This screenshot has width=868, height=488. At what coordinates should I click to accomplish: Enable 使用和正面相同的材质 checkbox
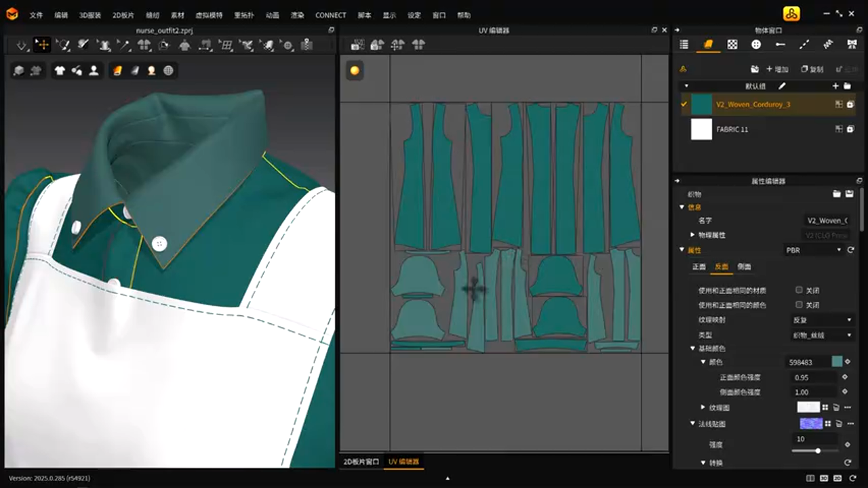click(x=799, y=290)
